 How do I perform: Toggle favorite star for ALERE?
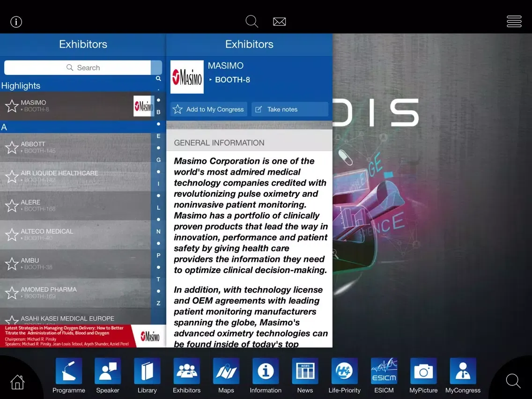pyautogui.click(x=12, y=206)
